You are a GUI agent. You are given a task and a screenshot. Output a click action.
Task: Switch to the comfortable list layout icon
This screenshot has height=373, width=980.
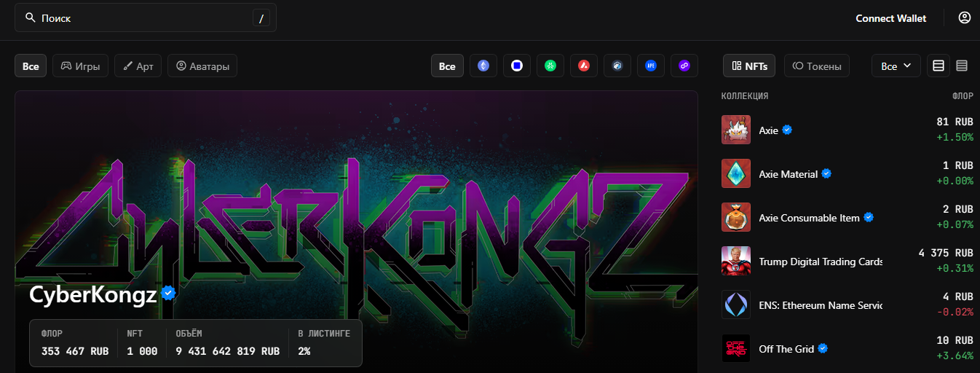pyautogui.click(x=938, y=66)
